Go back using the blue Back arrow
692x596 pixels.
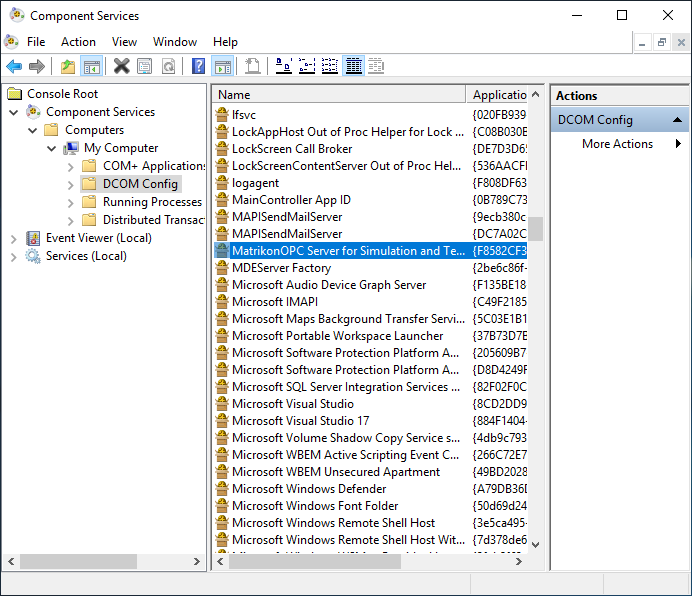coord(14,67)
